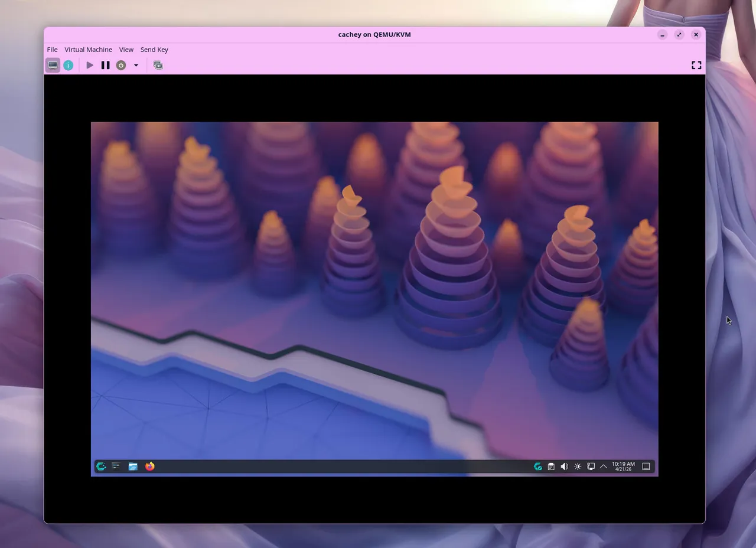Expand the hidden system tray icons arrow
Screen dimensions: 756x548
(604, 467)
